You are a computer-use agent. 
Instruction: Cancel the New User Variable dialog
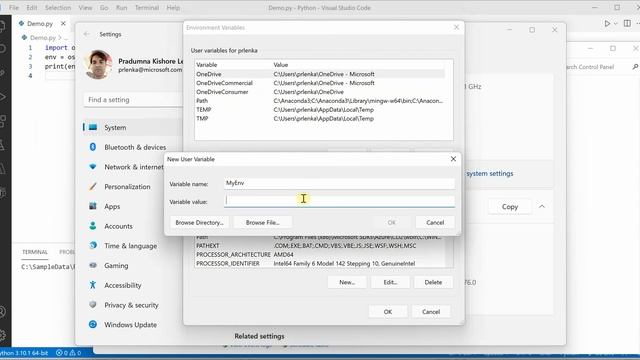435,222
